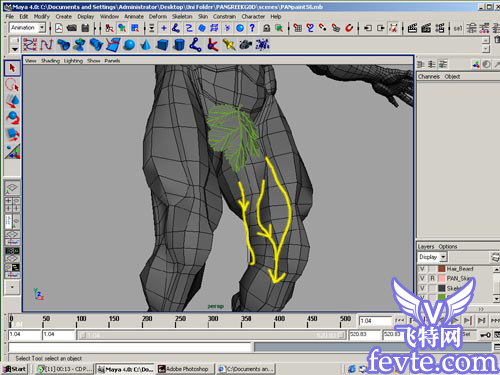Click the shelf EP curve tool icon

(47, 45)
